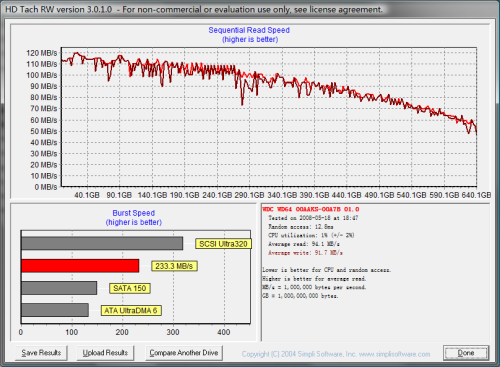Click the Average write 91.7 MB/s line
The width and height of the screenshot is (500, 367).
305,253
